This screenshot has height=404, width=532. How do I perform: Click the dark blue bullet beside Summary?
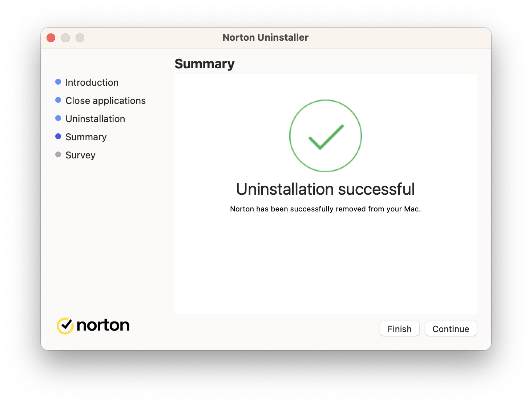(x=58, y=136)
